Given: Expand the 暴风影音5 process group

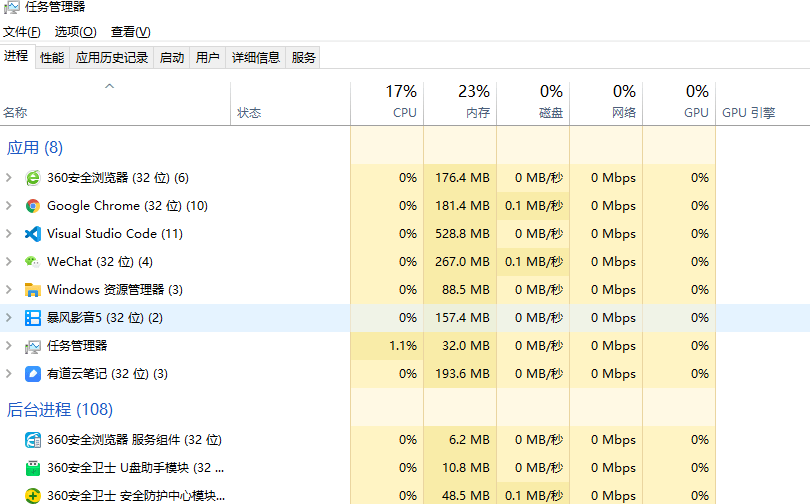Looking at the screenshot, I should click(x=9, y=318).
